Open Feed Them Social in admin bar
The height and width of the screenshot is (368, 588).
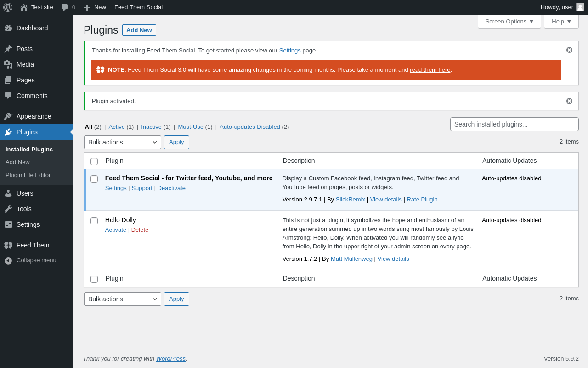pyautogui.click(x=138, y=7)
